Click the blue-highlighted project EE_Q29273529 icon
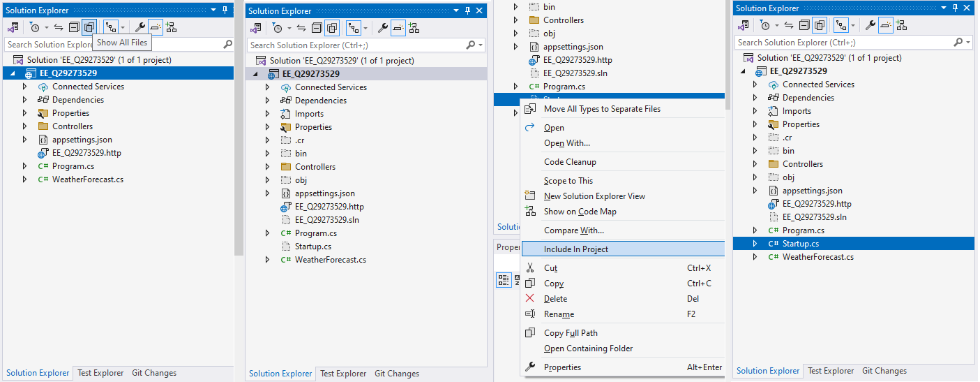This screenshot has width=980, height=382. pos(31,73)
